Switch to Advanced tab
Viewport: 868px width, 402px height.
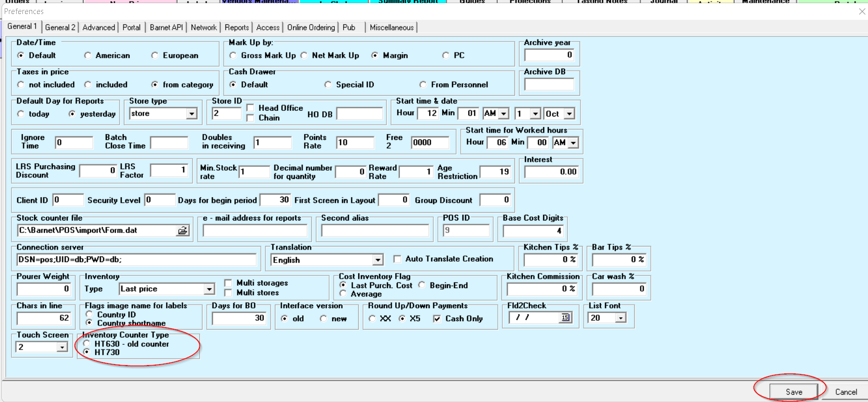tap(98, 28)
